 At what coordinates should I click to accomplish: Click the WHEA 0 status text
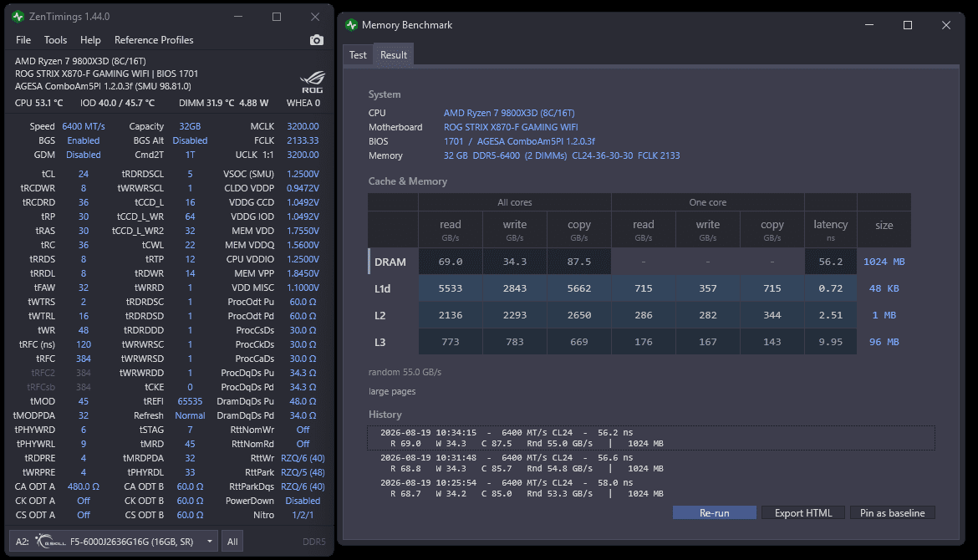pos(303,103)
